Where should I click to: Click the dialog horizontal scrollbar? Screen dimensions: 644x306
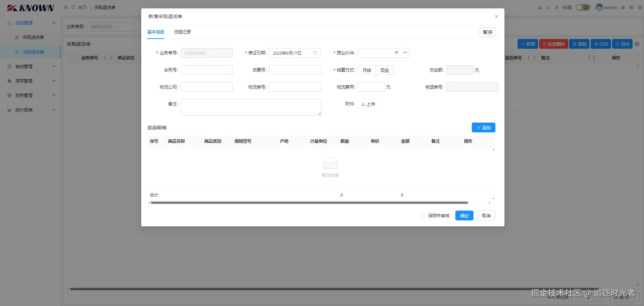(x=309, y=203)
